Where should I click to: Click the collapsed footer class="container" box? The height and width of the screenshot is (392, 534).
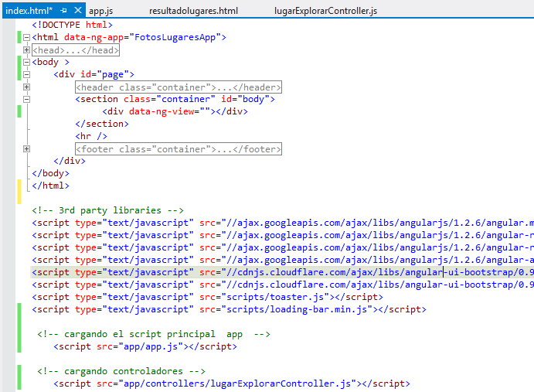(x=179, y=149)
